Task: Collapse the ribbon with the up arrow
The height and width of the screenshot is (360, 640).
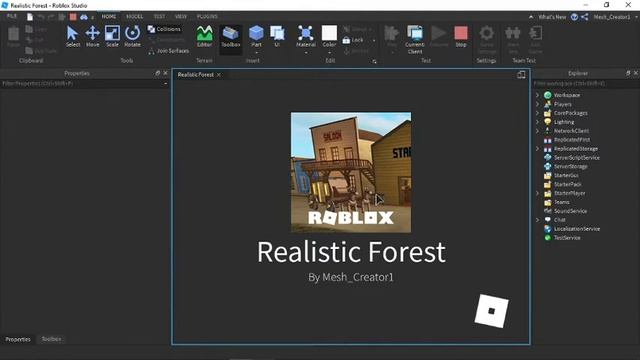Action: click(x=531, y=17)
